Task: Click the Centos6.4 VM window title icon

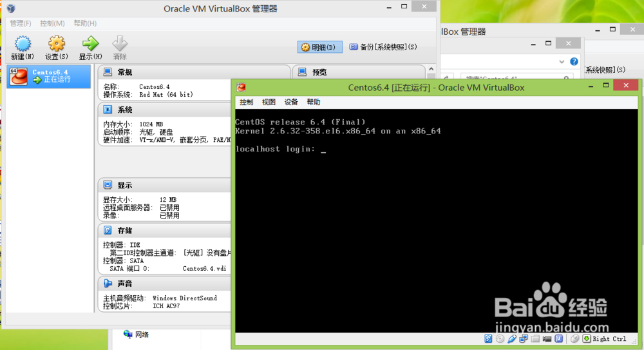Action: click(x=241, y=87)
